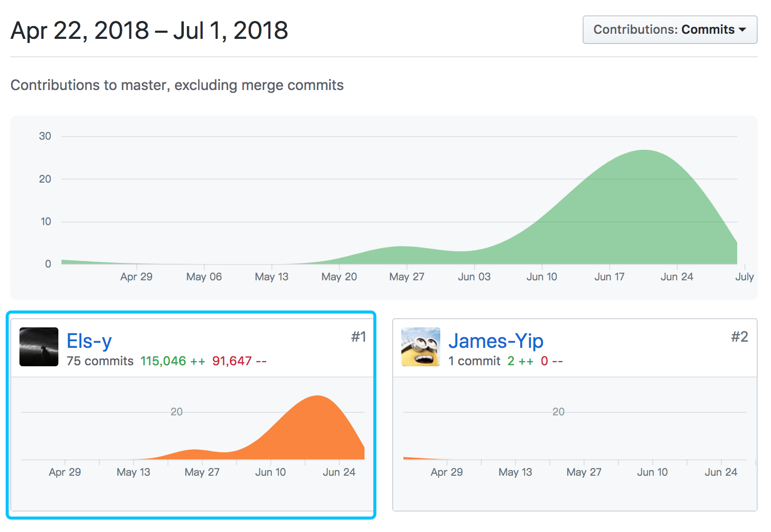Viewport: 771px width, 532px height.
Task: Click the July label on main graph axis
Action: tap(744, 277)
